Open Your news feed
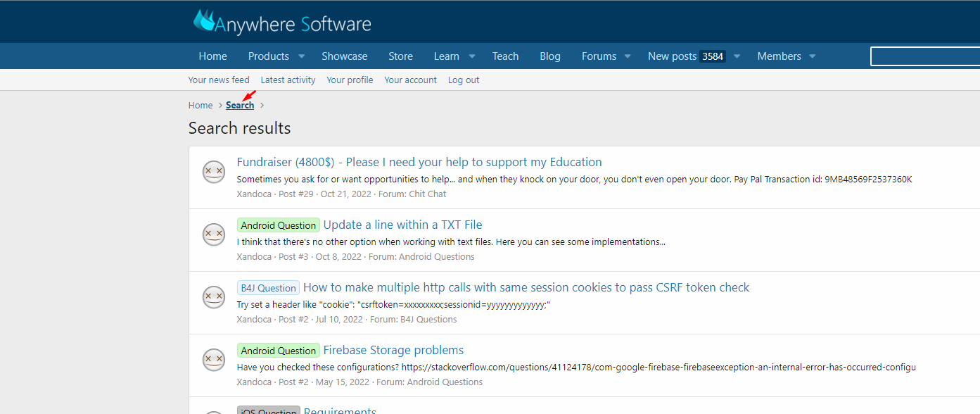The image size is (980, 414). [219, 80]
